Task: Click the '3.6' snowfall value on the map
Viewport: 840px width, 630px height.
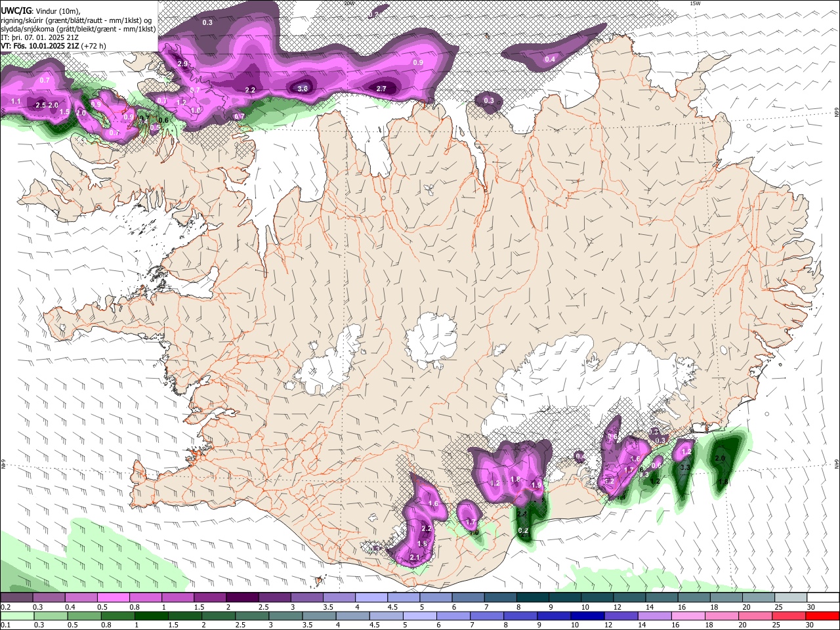Action: point(303,89)
